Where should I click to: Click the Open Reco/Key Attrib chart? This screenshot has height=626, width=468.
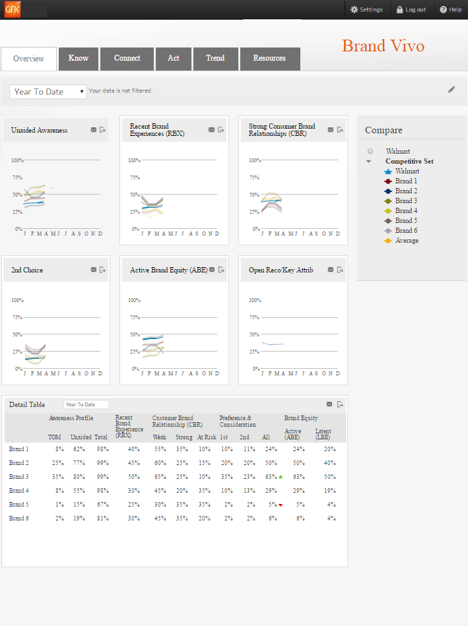[x=295, y=335]
